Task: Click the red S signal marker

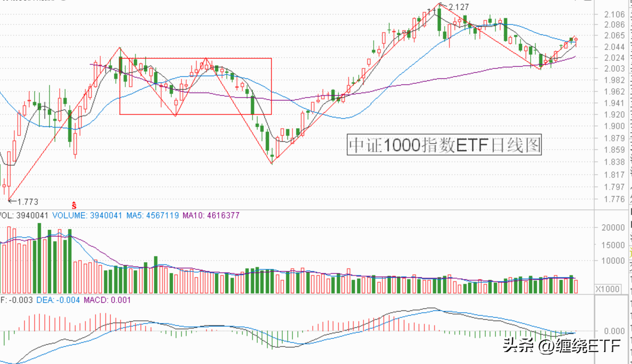Action: pos(74,205)
